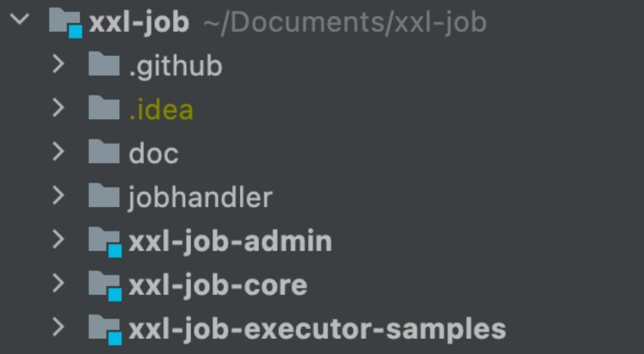Expand the .idea folder chevron
This screenshot has width=644, height=354.
58,108
